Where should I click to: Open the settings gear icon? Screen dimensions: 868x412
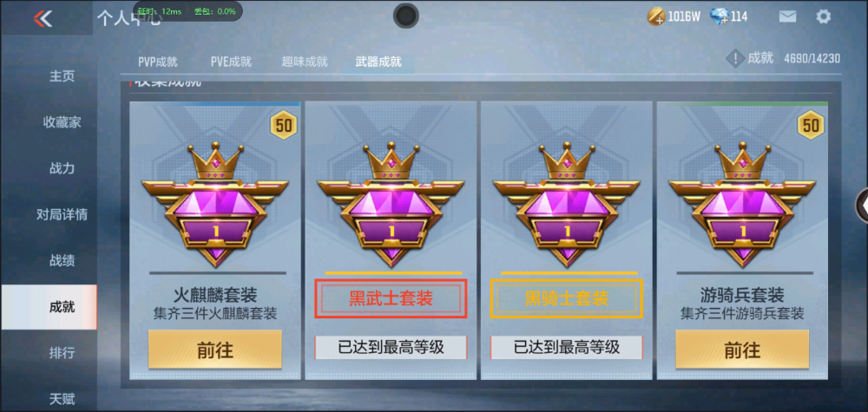[823, 16]
